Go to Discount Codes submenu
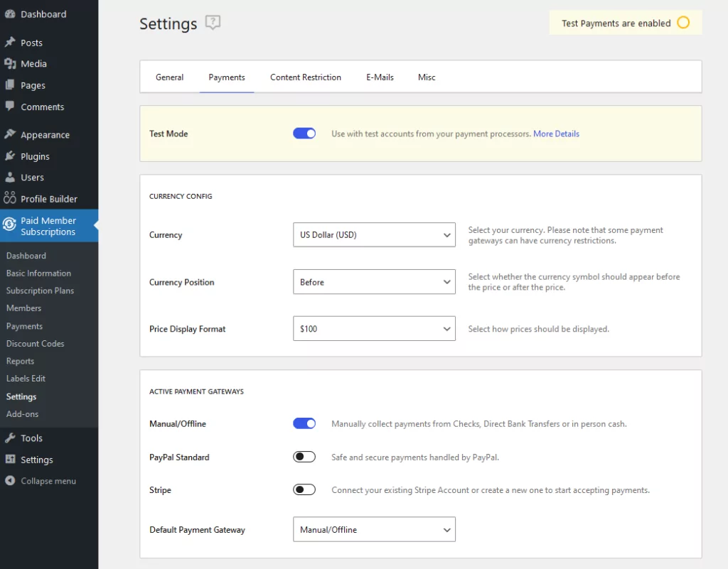Viewport: 728px width, 569px height. click(36, 344)
